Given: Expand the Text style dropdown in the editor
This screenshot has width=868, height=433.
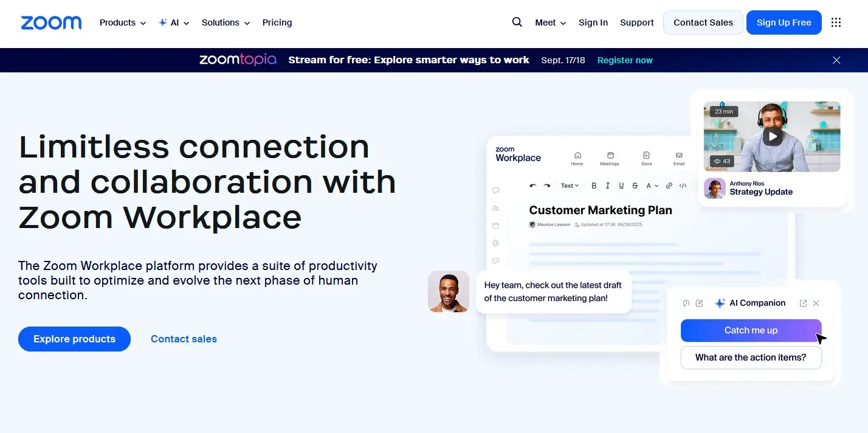Looking at the screenshot, I should 569,185.
